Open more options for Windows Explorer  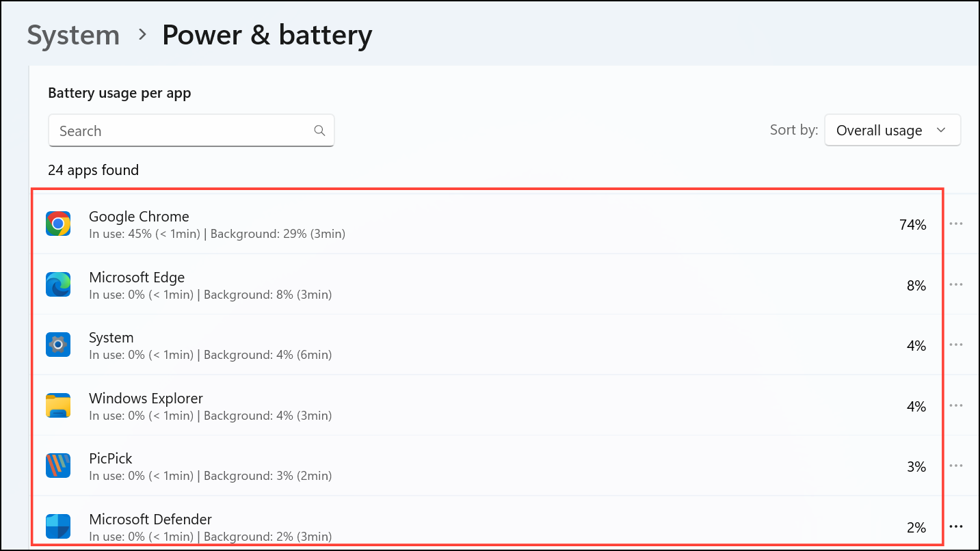(x=956, y=405)
